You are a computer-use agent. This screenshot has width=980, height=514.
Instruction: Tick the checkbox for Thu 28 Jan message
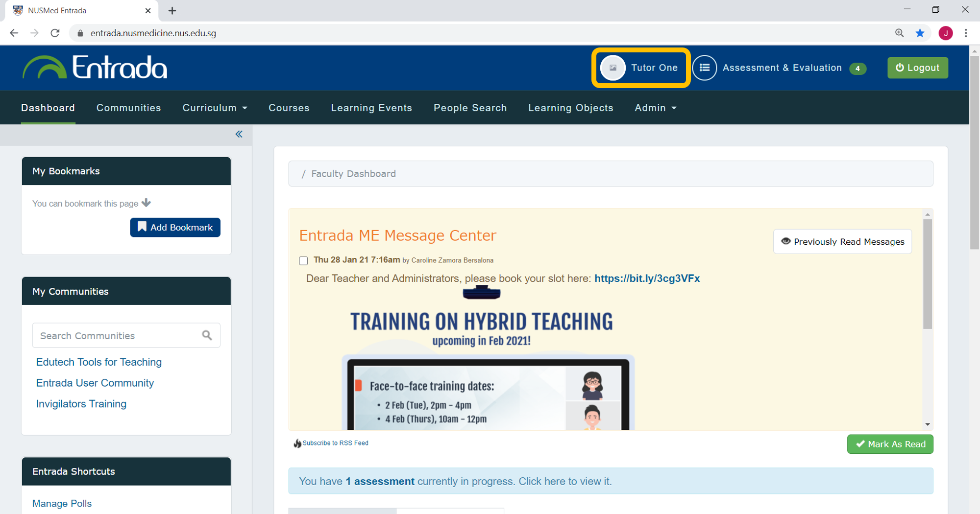coord(303,260)
